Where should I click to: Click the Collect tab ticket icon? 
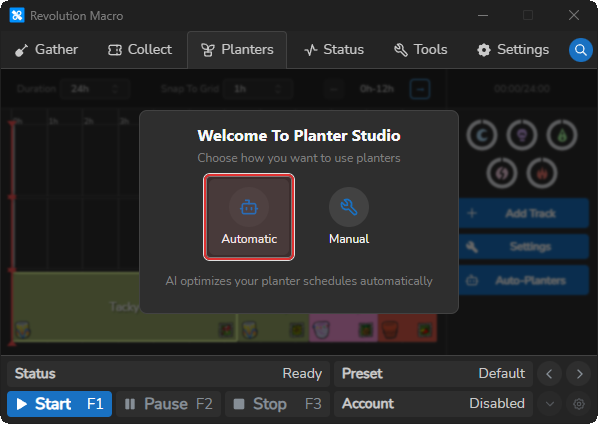(x=115, y=50)
